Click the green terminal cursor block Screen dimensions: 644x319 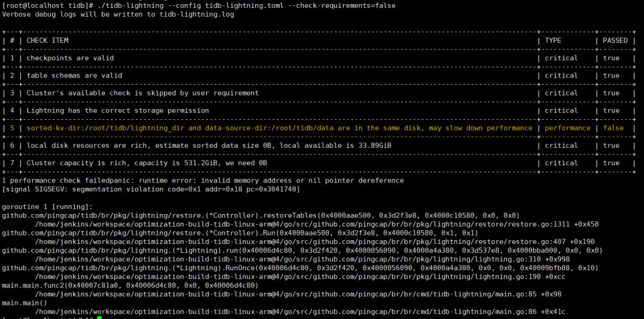(99, 317)
